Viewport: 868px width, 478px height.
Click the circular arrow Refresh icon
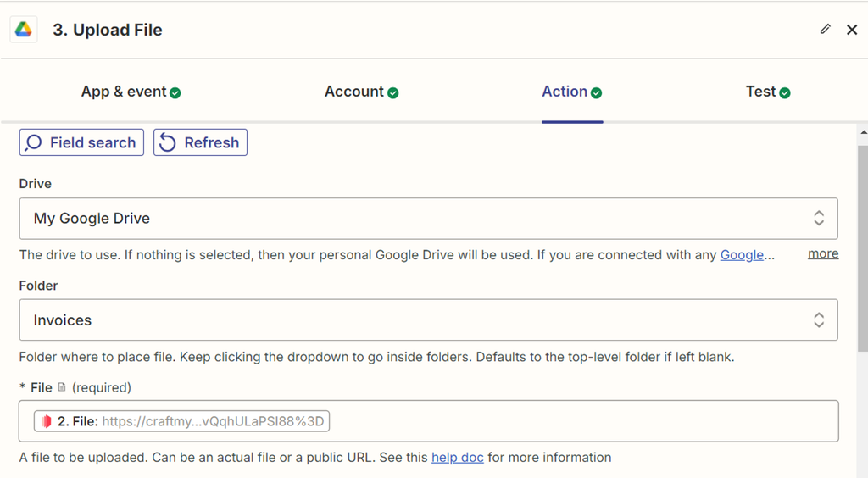tap(167, 142)
